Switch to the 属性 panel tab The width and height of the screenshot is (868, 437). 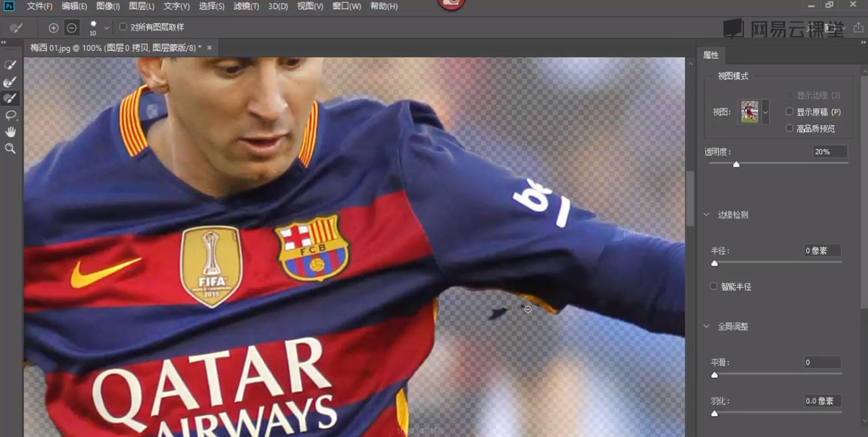pyautogui.click(x=711, y=55)
